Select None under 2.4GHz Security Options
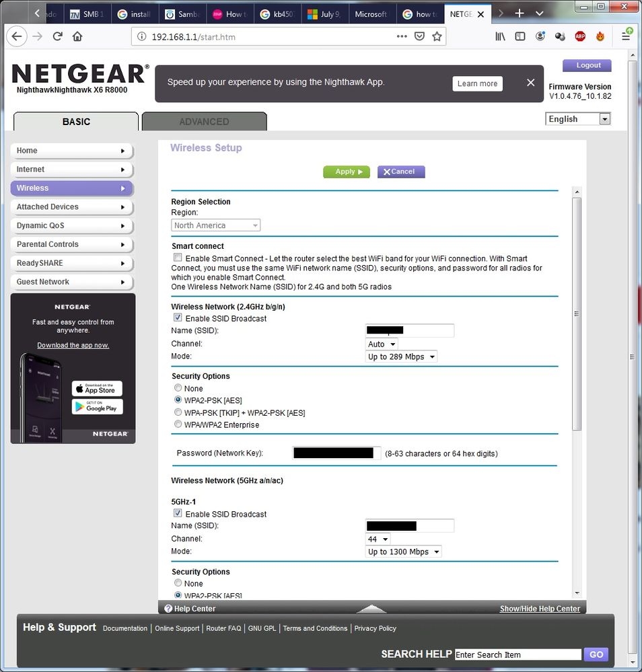The width and height of the screenshot is (642, 672). [x=178, y=388]
